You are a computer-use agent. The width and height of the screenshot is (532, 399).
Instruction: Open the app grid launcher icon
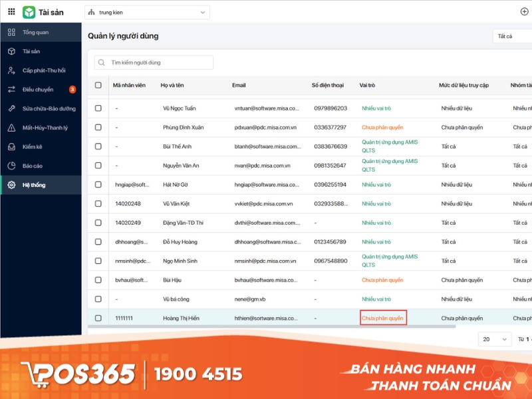pyautogui.click(x=11, y=12)
